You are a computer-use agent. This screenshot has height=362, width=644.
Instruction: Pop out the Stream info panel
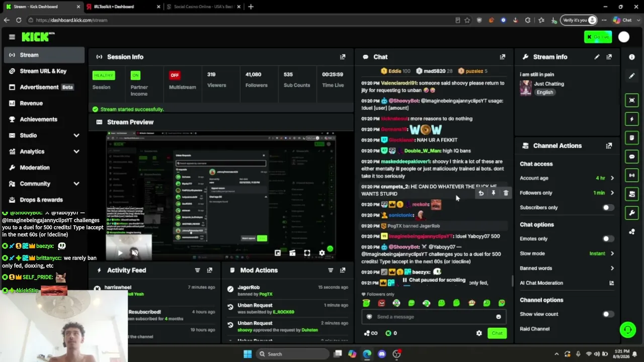(609, 57)
